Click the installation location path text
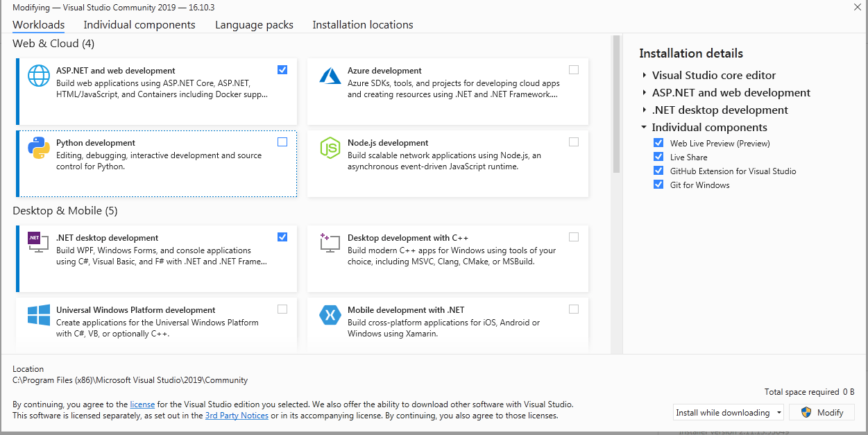 (130, 380)
